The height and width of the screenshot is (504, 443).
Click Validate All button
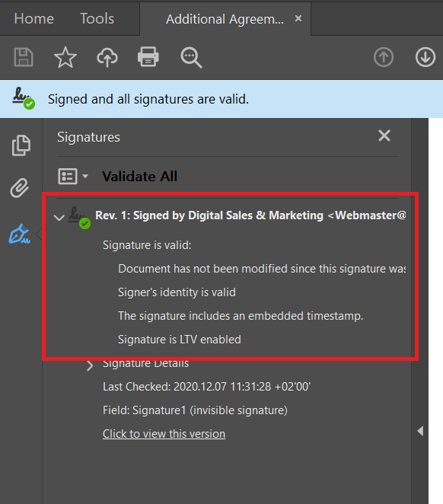[140, 177]
